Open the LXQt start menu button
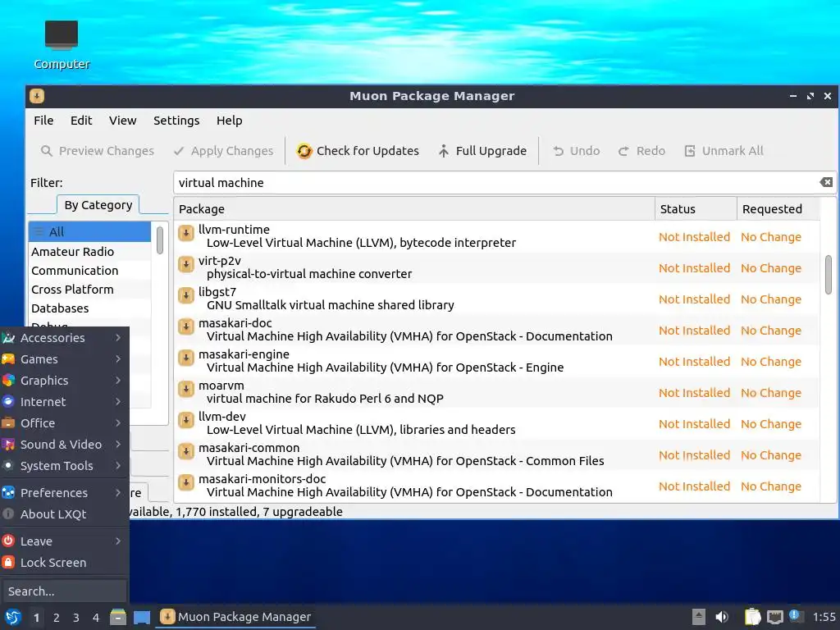 pos(12,617)
